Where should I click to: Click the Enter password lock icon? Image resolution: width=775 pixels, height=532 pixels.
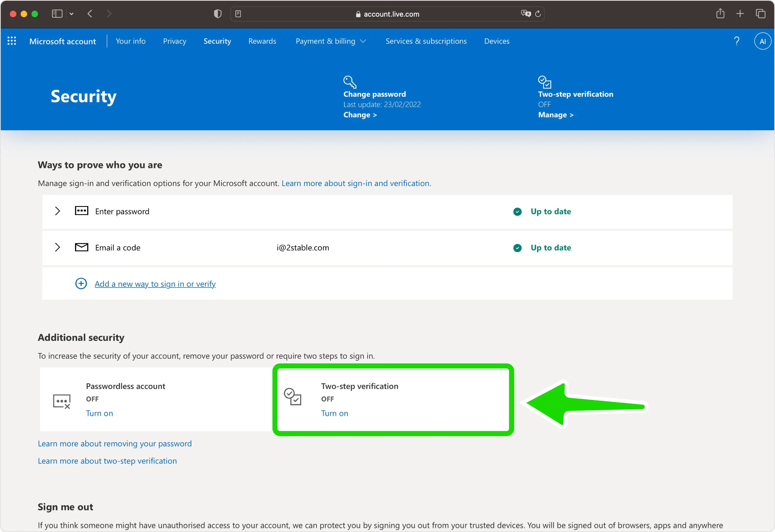pyautogui.click(x=81, y=211)
